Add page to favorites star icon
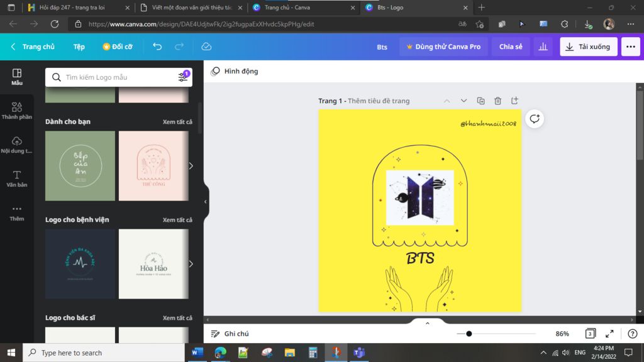This screenshot has width=644, height=362. point(479,24)
